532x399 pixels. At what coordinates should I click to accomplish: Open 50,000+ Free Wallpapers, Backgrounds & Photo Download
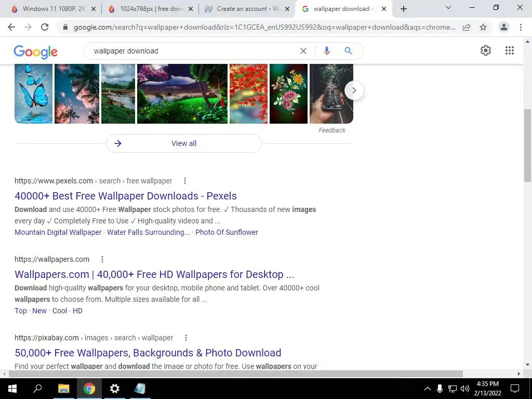pyautogui.click(x=148, y=353)
